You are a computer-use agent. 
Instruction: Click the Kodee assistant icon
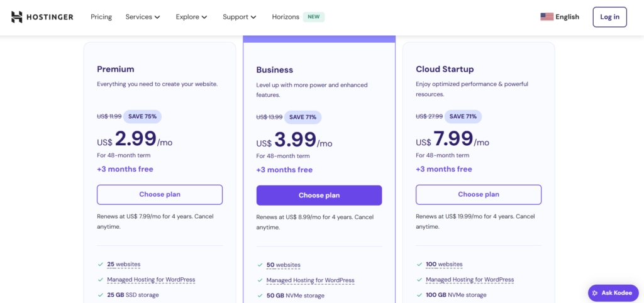click(595, 293)
